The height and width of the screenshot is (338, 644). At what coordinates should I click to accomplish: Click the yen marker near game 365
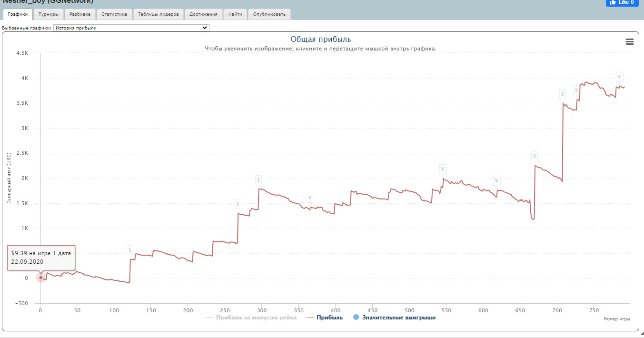310,198
